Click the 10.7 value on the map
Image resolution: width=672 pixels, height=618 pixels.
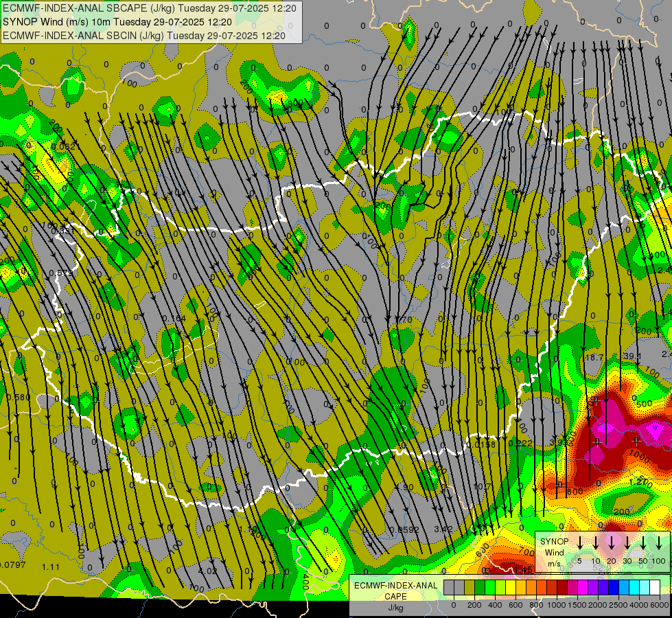pyautogui.click(x=482, y=486)
